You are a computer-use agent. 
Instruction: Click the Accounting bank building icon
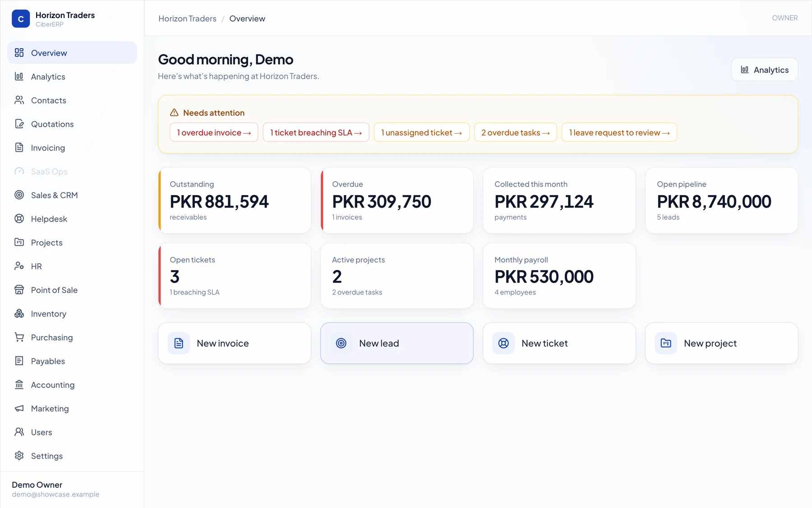[19, 385]
